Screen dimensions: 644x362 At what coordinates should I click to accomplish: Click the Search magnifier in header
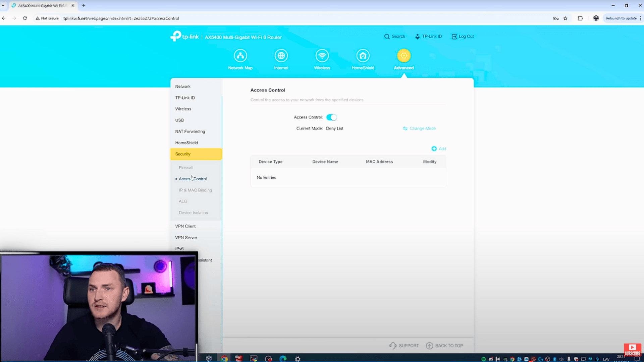(387, 37)
